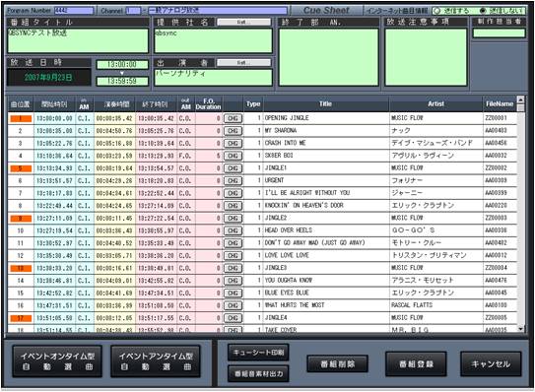This screenshot has height=392, width=535.
Task: Click the Title column header
Action: coord(326,104)
